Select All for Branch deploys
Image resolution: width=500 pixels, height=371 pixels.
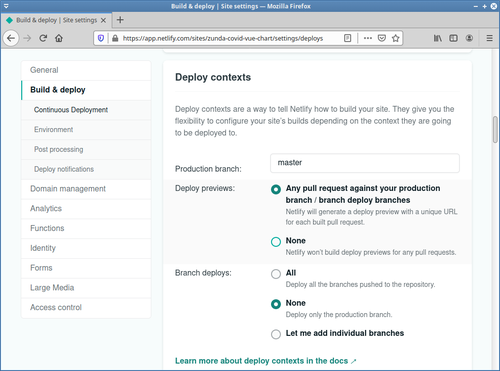(276, 274)
